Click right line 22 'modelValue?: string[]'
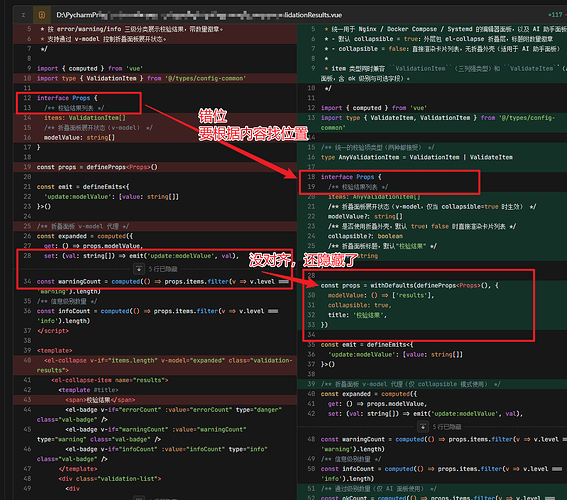This screenshot has height=500, width=567. pyautogui.click(x=365, y=217)
